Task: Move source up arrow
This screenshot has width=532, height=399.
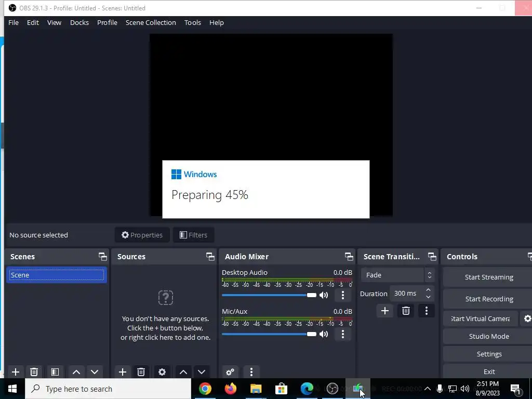Action: pyautogui.click(x=183, y=372)
